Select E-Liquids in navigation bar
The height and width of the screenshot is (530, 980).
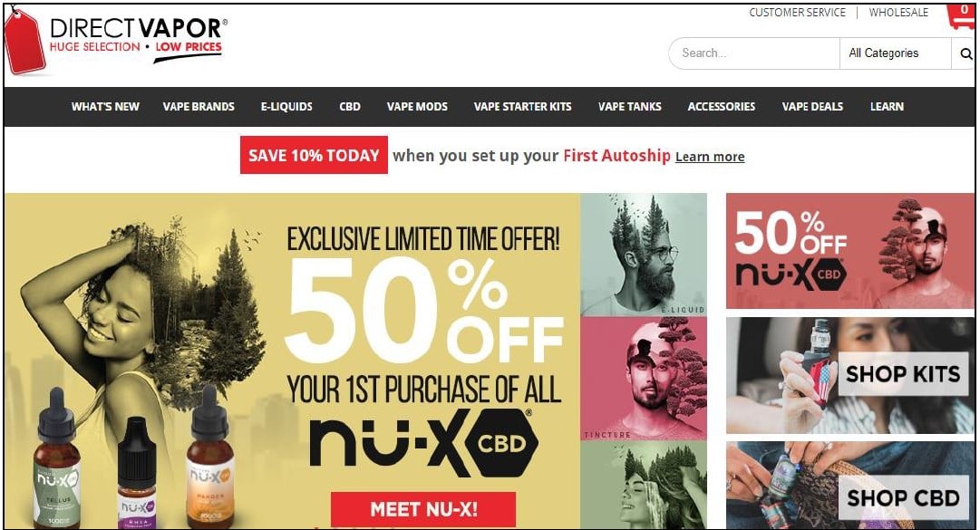(286, 107)
